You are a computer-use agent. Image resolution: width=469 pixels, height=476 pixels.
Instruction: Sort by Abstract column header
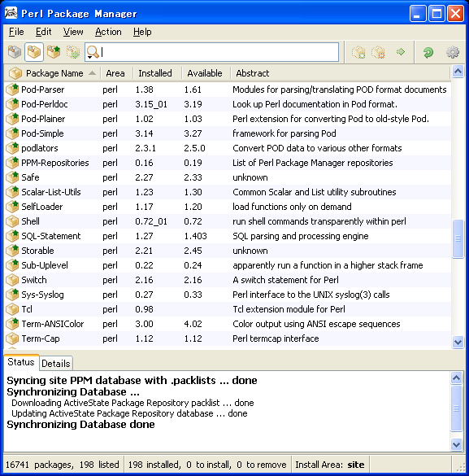[x=340, y=73]
